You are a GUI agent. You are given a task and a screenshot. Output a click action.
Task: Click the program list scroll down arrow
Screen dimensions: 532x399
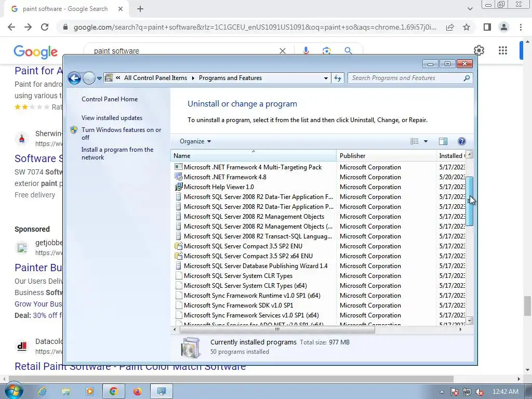[470, 320]
